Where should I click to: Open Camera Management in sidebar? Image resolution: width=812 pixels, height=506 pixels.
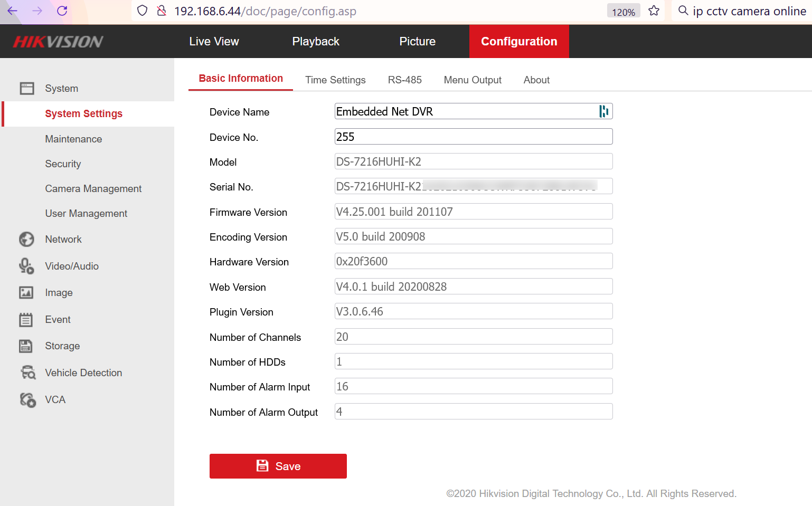point(93,189)
